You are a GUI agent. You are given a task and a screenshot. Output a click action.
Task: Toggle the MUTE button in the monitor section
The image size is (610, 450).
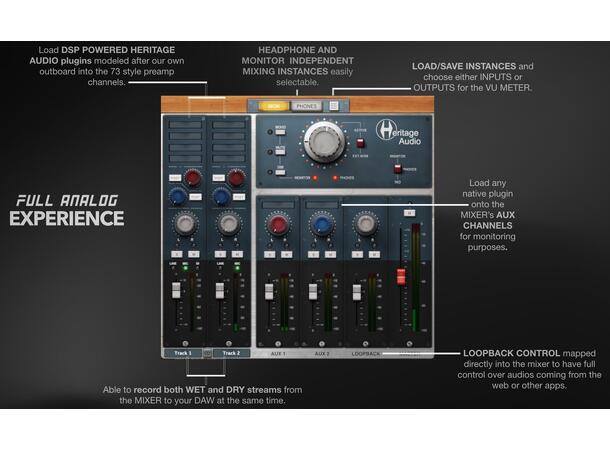point(280,152)
